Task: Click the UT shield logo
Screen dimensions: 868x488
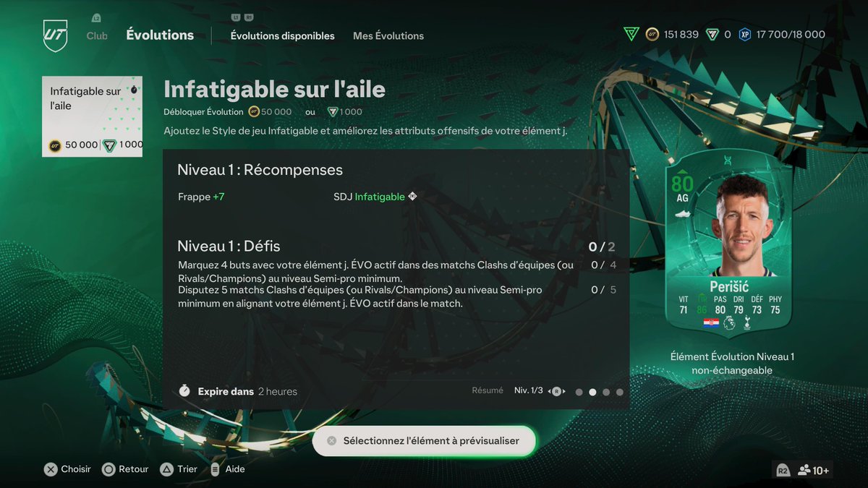Action: pos(55,35)
